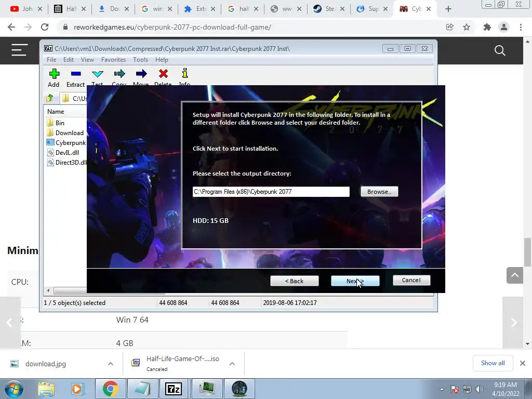Screen dimensions: 532x399
Task: Expand download.jpg download options chevron
Action: tap(111, 364)
